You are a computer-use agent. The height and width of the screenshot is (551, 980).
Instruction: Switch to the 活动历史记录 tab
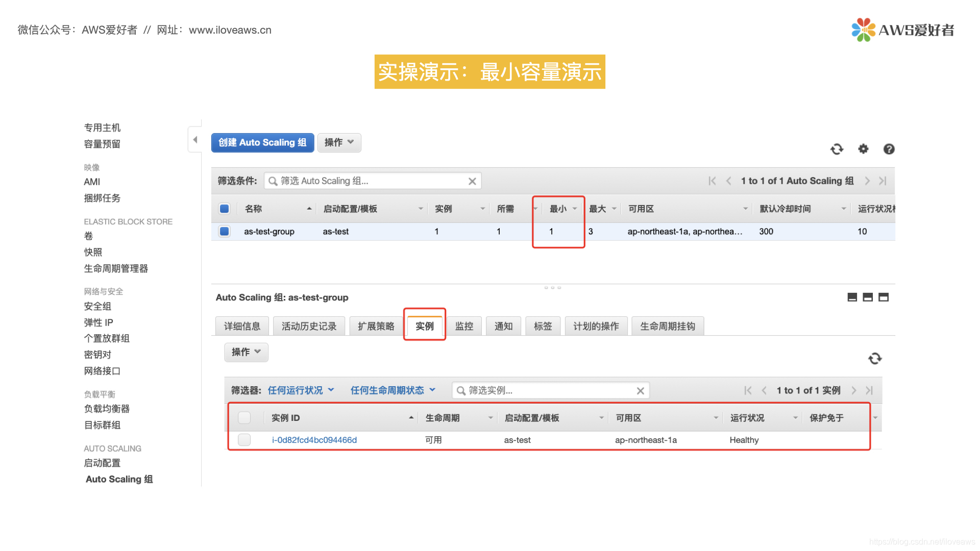point(309,326)
